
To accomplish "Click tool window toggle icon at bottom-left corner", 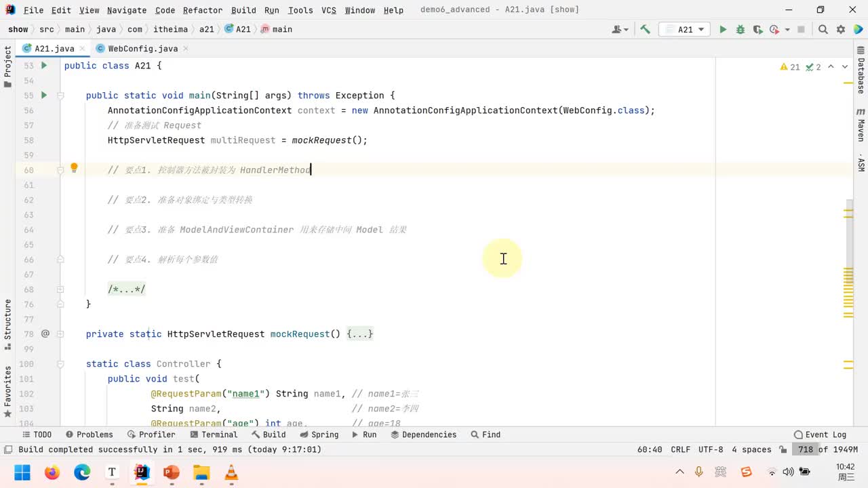I will 7,449.
